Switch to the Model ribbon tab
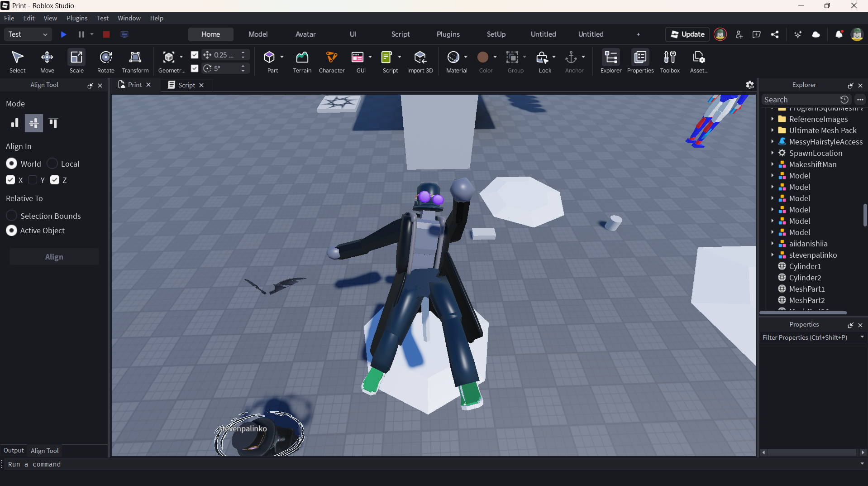Image resolution: width=868 pixels, height=486 pixels. (x=258, y=34)
